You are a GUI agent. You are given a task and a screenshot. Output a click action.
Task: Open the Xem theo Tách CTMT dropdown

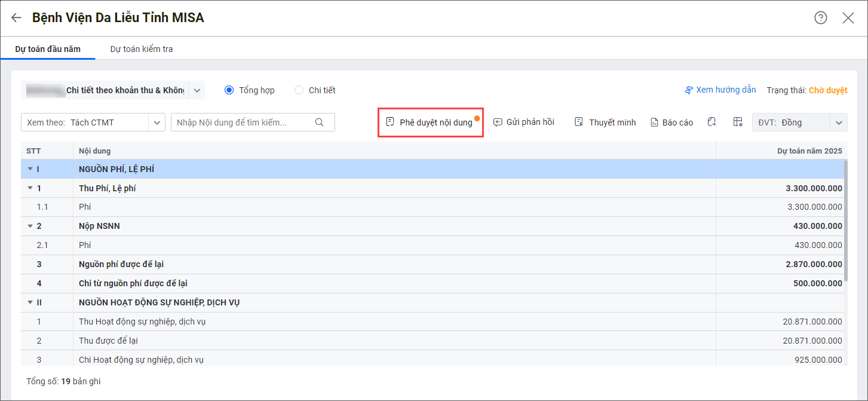click(157, 123)
